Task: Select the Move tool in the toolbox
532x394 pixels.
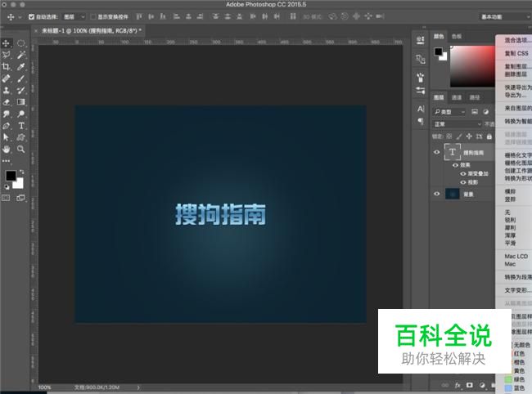Action: coord(6,43)
